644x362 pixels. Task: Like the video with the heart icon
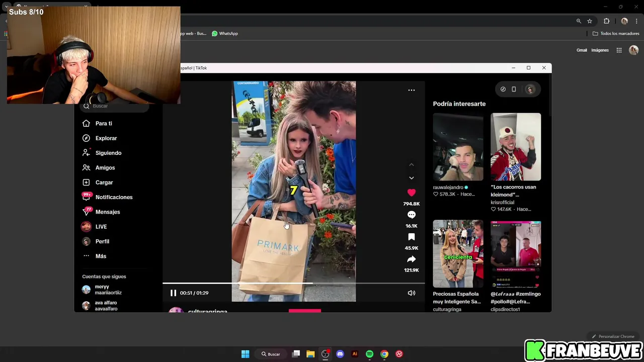point(412,193)
